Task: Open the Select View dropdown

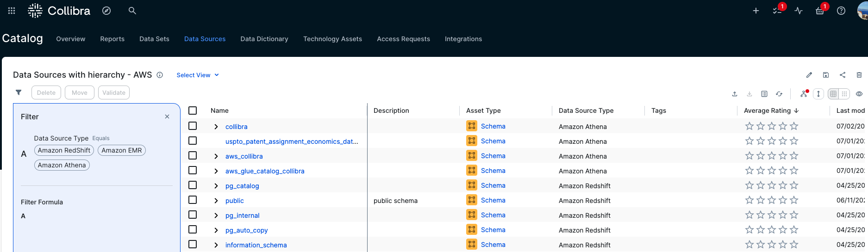Action: click(x=198, y=75)
